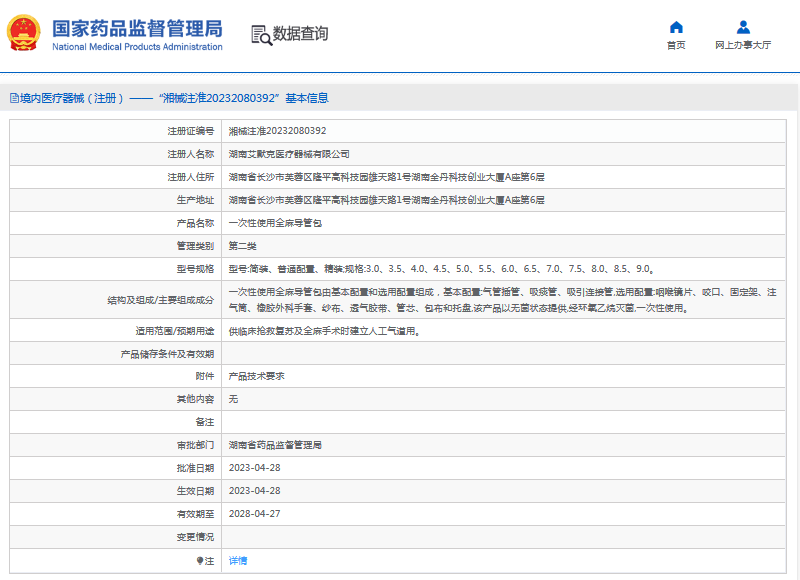800x580 pixels.
Task: Click the 注册人名称 label
Action: pos(191,154)
